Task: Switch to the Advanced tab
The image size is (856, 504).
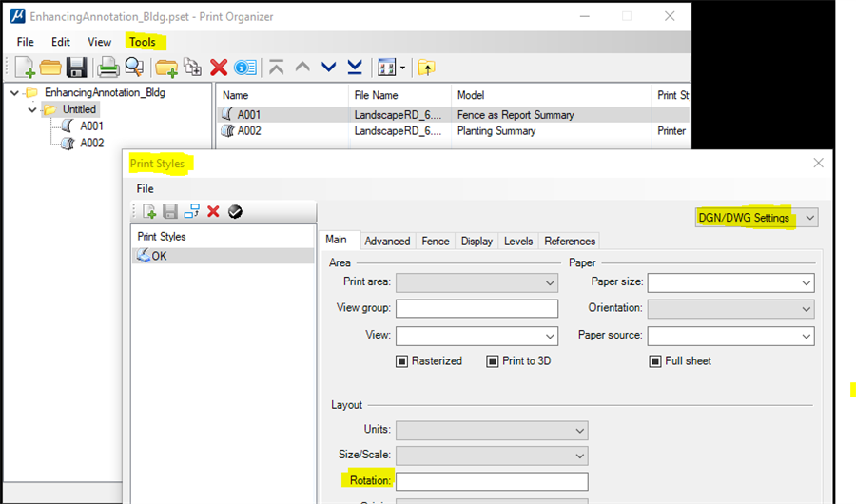Action: tap(387, 242)
